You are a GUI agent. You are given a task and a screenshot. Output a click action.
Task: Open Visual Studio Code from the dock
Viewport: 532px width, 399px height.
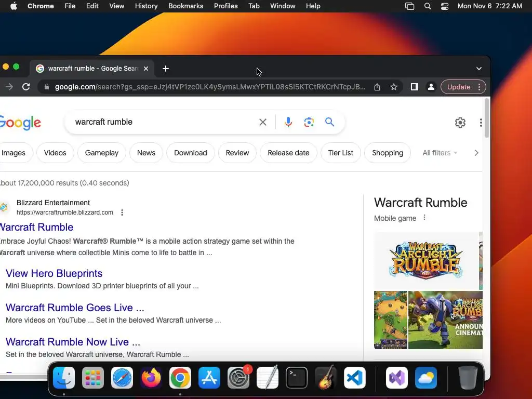click(355, 378)
